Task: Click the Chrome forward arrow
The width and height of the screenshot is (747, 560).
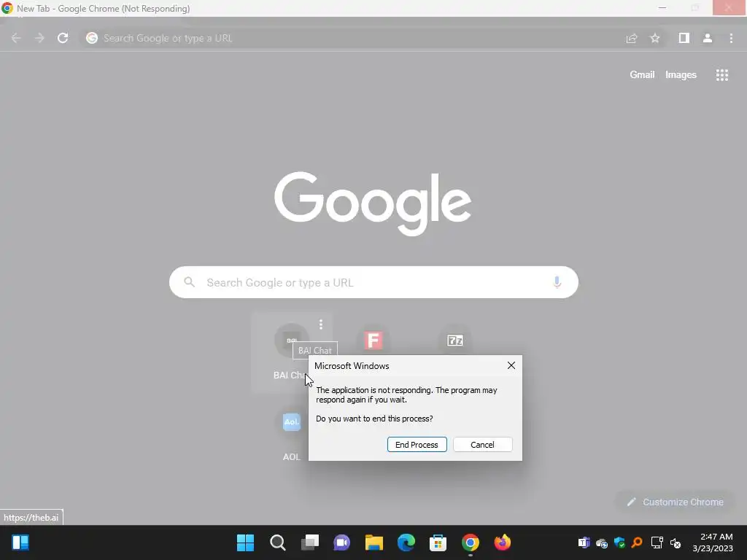Action: (x=39, y=38)
